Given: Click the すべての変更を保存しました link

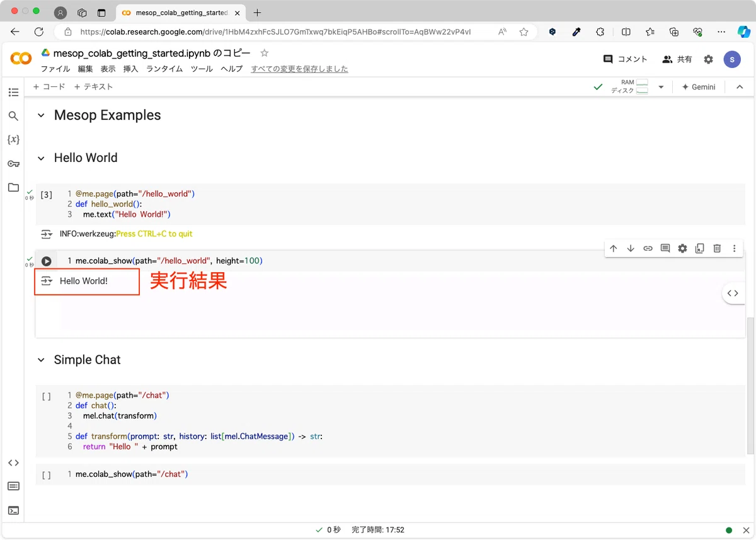Looking at the screenshot, I should point(299,69).
